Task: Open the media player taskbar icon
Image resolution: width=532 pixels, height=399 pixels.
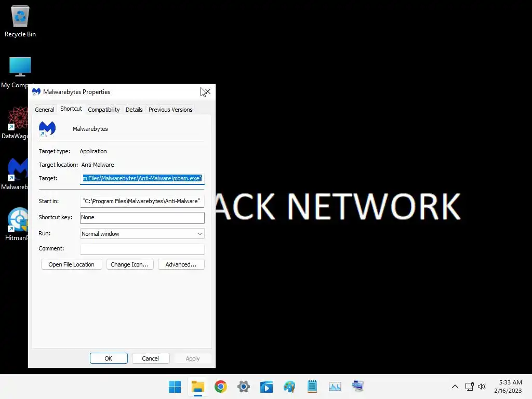Action: pos(267,387)
